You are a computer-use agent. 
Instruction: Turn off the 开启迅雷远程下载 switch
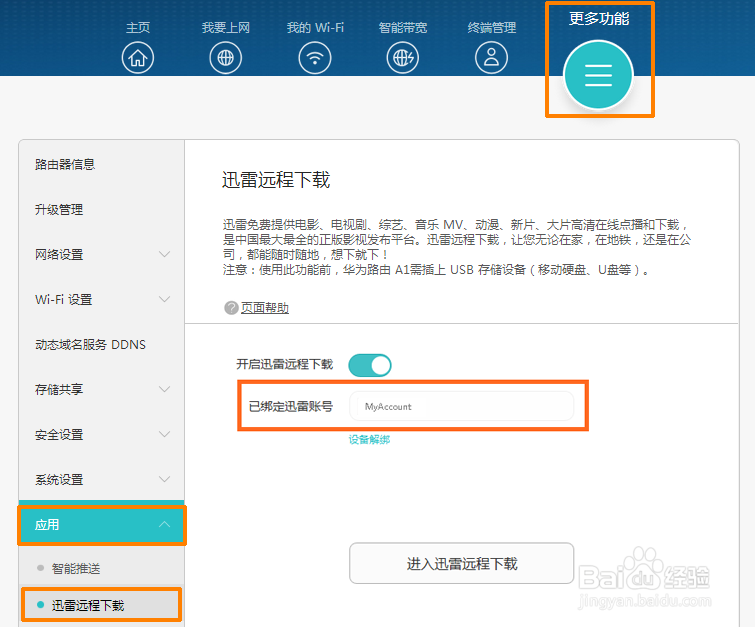[370, 366]
